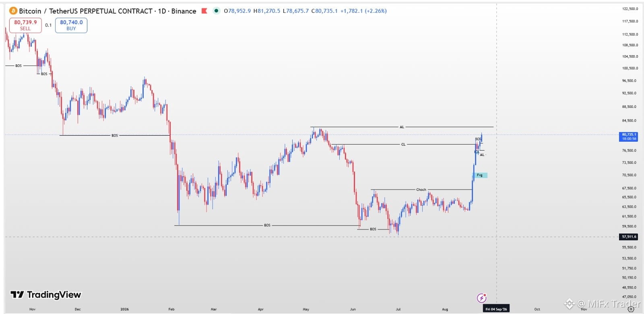Image resolution: width=644 pixels, height=314 pixels.
Task: Click the Jul label on the time axis
Action: tap(398, 309)
